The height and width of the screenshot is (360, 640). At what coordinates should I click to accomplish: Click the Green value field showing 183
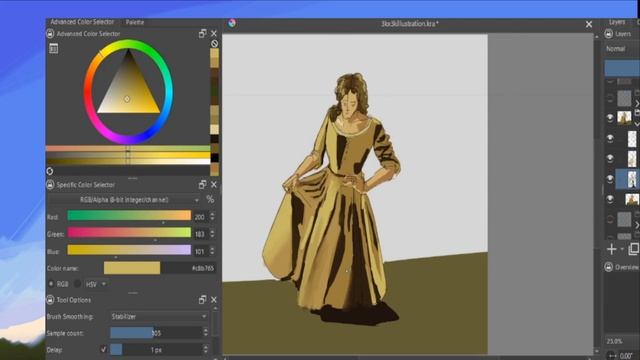click(x=200, y=234)
